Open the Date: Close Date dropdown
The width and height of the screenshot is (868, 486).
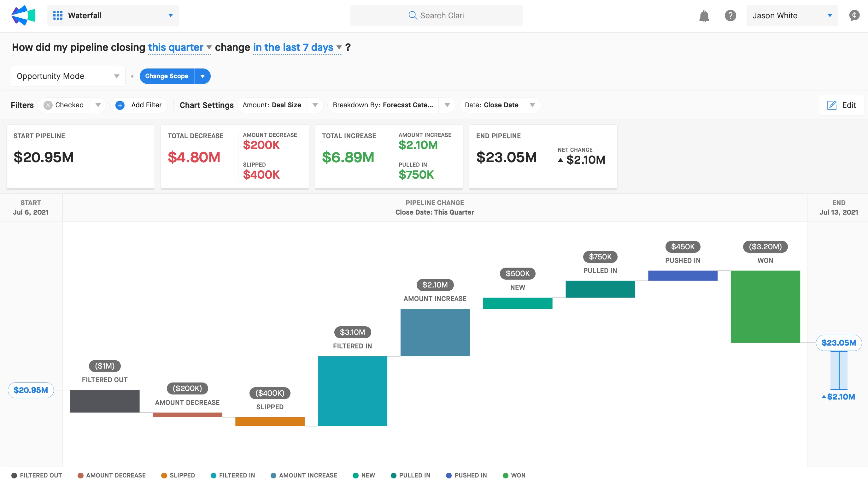tap(532, 105)
